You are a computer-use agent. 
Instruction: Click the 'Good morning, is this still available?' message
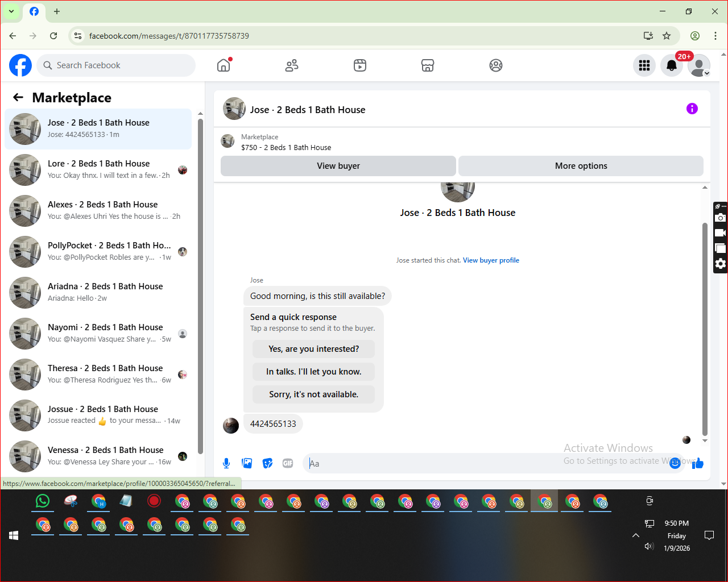(317, 296)
